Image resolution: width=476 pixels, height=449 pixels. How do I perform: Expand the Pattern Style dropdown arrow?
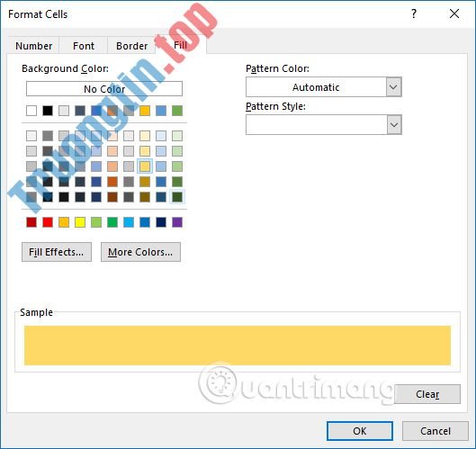pos(394,125)
